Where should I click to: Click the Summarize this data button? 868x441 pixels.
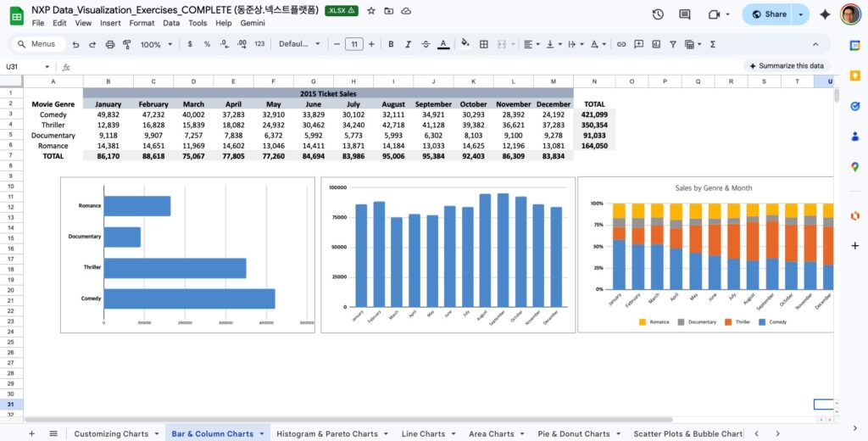pyautogui.click(x=785, y=66)
